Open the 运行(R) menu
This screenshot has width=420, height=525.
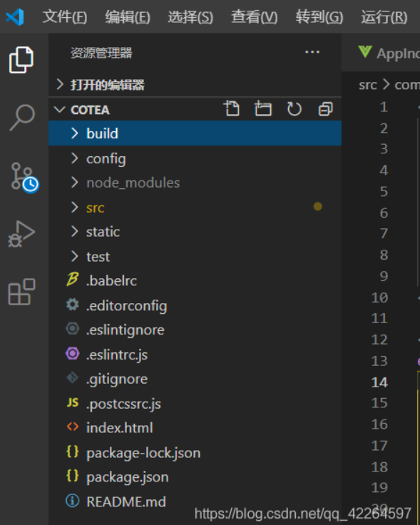[384, 16]
